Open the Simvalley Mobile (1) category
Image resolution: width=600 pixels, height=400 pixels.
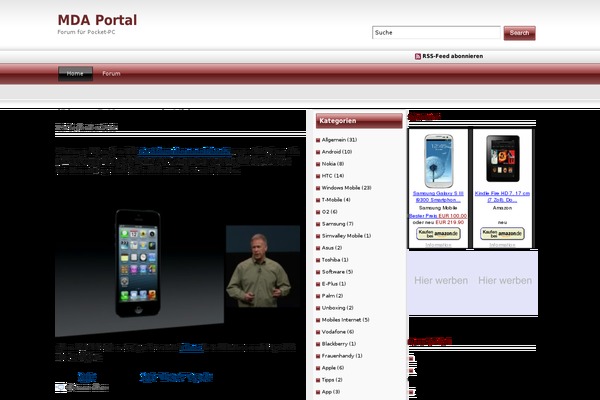346,236
